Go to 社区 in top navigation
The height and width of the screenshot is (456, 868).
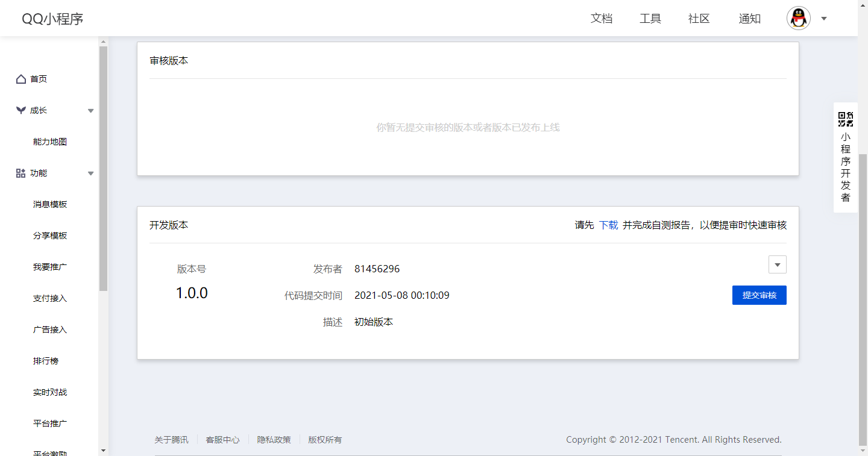pos(699,19)
